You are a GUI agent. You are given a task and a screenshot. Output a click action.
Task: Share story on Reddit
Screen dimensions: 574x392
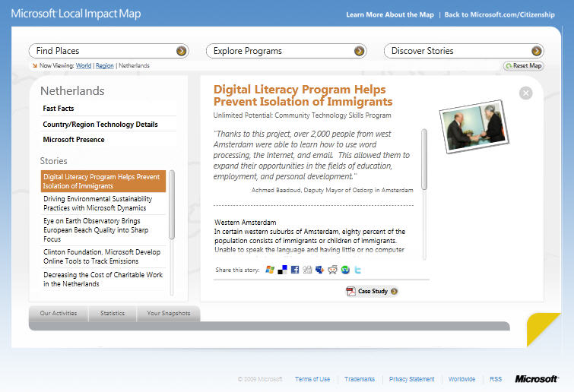332,270
